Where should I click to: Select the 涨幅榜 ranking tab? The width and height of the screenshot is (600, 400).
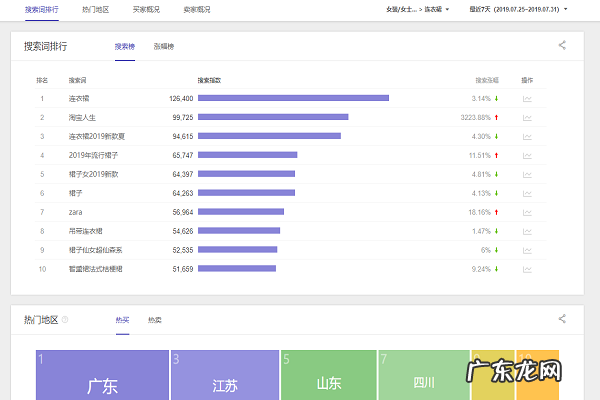(x=163, y=46)
